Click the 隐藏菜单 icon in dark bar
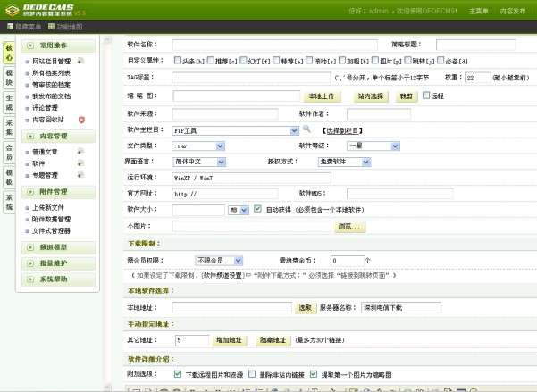This screenshot has height=392, width=537. click(x=10, y=27)
